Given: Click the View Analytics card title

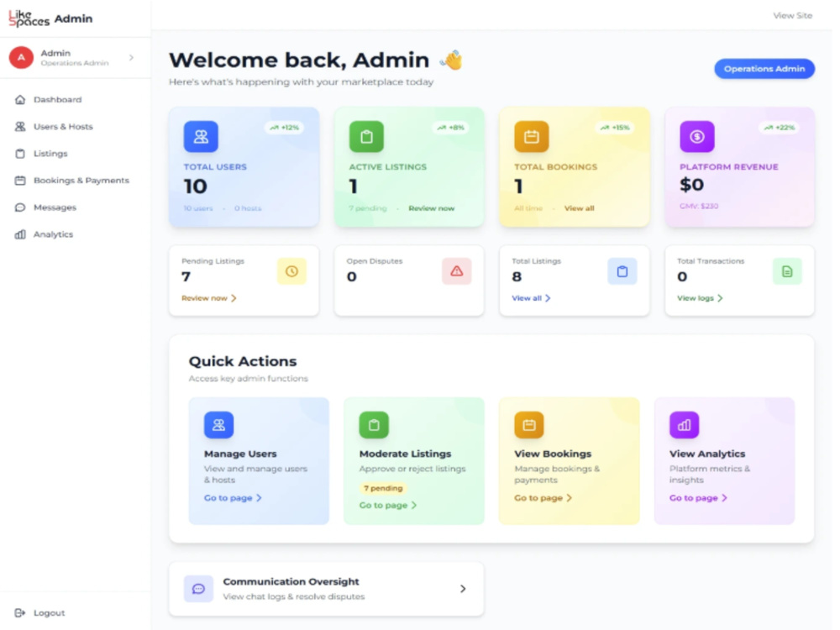Looking at the screenshot, I should (x=707, y=454).
